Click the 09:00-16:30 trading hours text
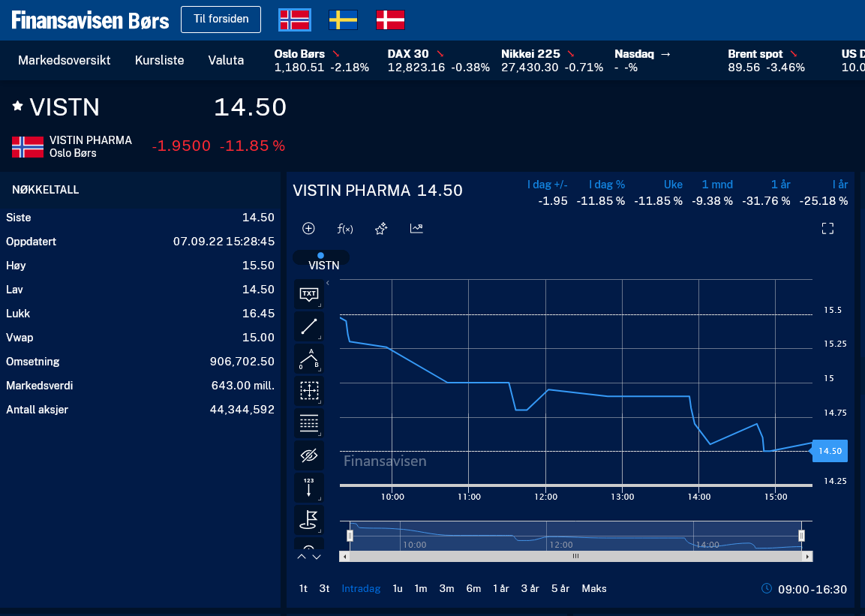This screenshot has height=616, width=865. (812, 589)
